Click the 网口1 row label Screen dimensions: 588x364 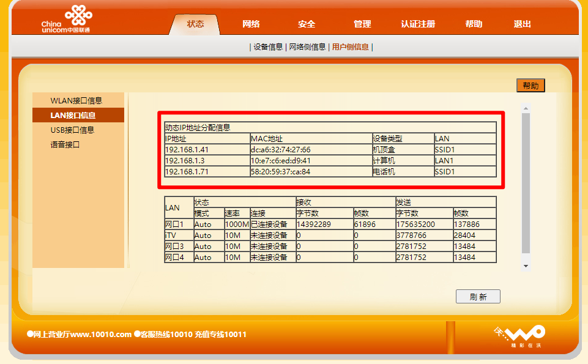[174, 224]
